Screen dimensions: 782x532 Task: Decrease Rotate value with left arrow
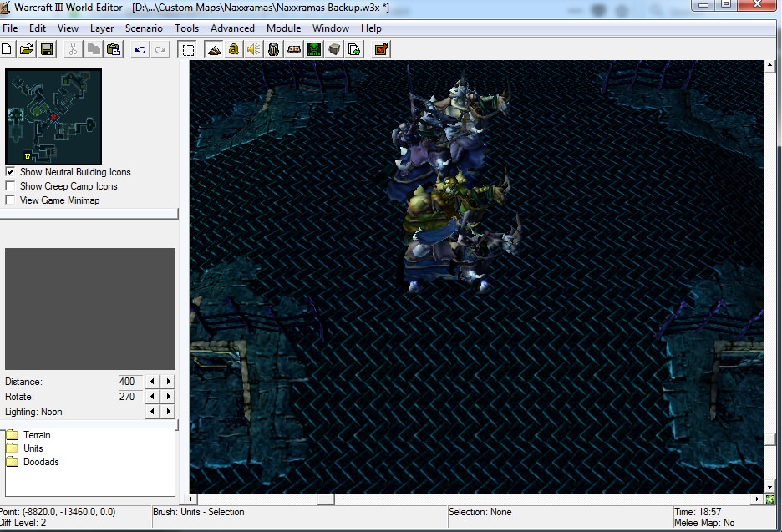(152, 397)
